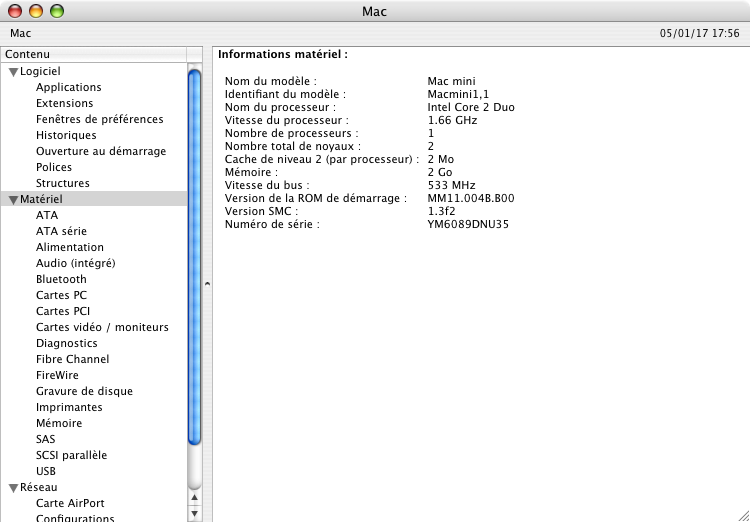Screen dimensions: 750x522
Task: Click the 533 MHz bus speed value
Action: coord(452,185)
